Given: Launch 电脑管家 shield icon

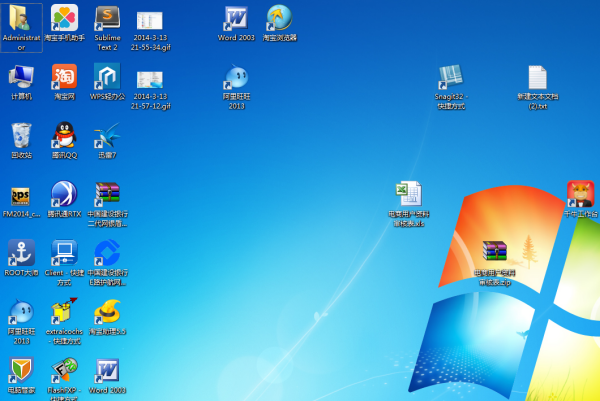Looking at the screenshot, I should 21,376.
